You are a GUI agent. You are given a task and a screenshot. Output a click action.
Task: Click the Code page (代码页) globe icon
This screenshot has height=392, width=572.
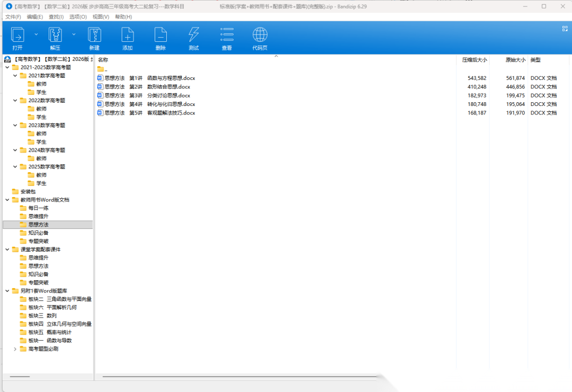pyautogui.click(x=260, y=35)
